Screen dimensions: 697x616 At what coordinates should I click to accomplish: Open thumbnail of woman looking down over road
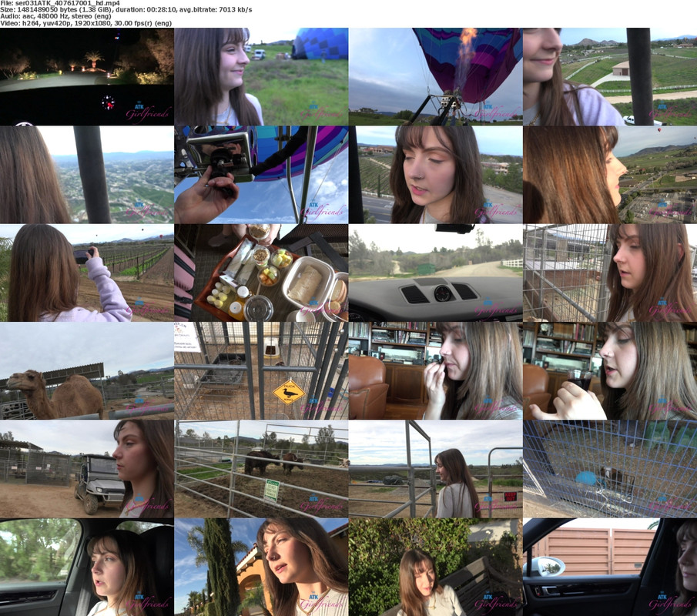point(435,175)
